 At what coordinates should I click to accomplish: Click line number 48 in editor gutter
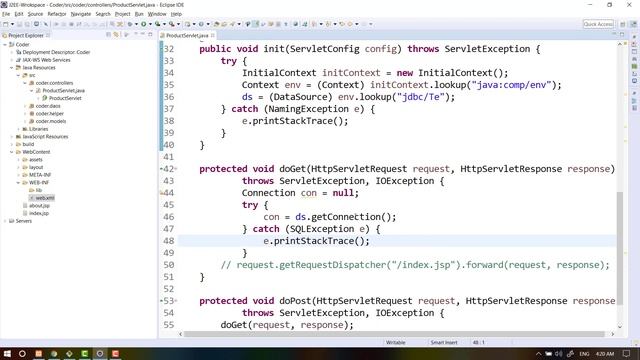coord(169,241)
